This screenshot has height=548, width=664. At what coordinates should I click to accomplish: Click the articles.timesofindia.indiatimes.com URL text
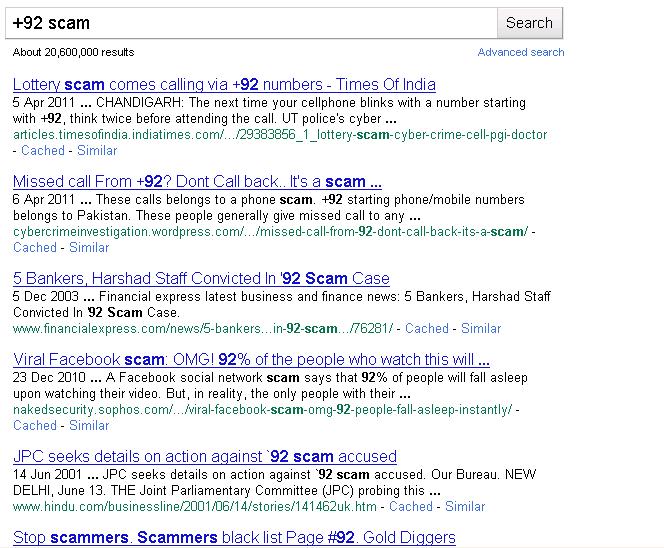(280, 135)
